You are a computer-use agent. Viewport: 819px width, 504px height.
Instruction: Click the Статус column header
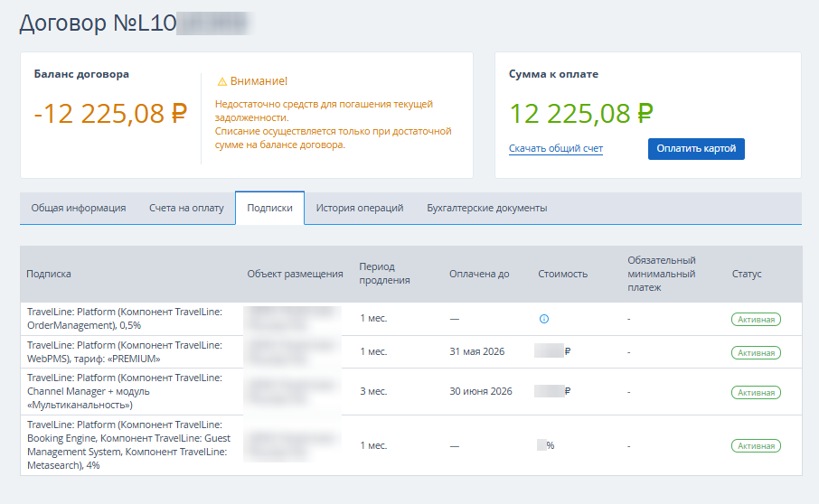pos(747,274)
